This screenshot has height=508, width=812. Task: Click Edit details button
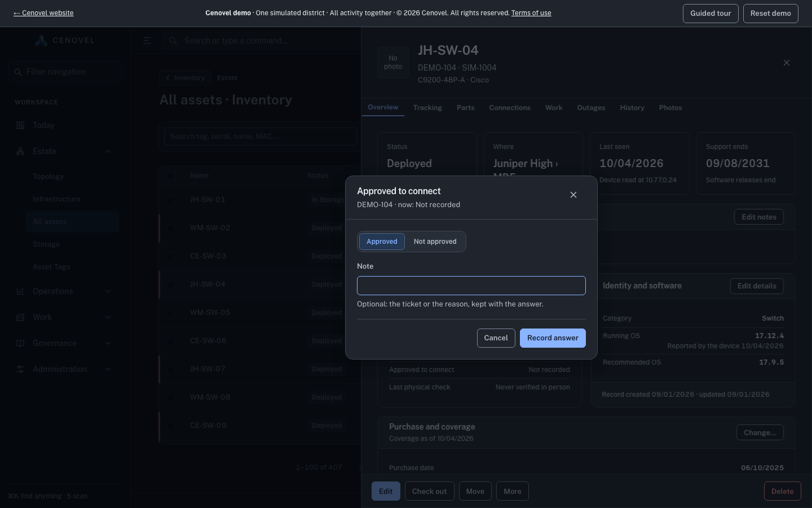point(757,286)
